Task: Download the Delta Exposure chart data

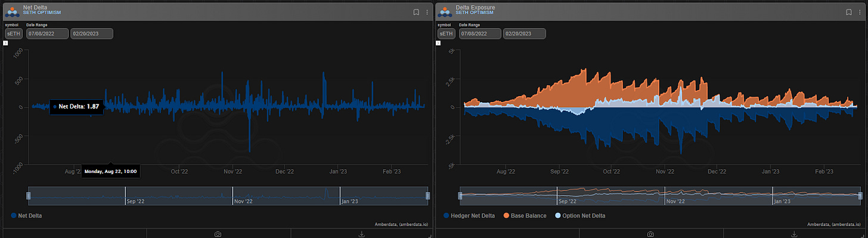Action: point(794,234)
